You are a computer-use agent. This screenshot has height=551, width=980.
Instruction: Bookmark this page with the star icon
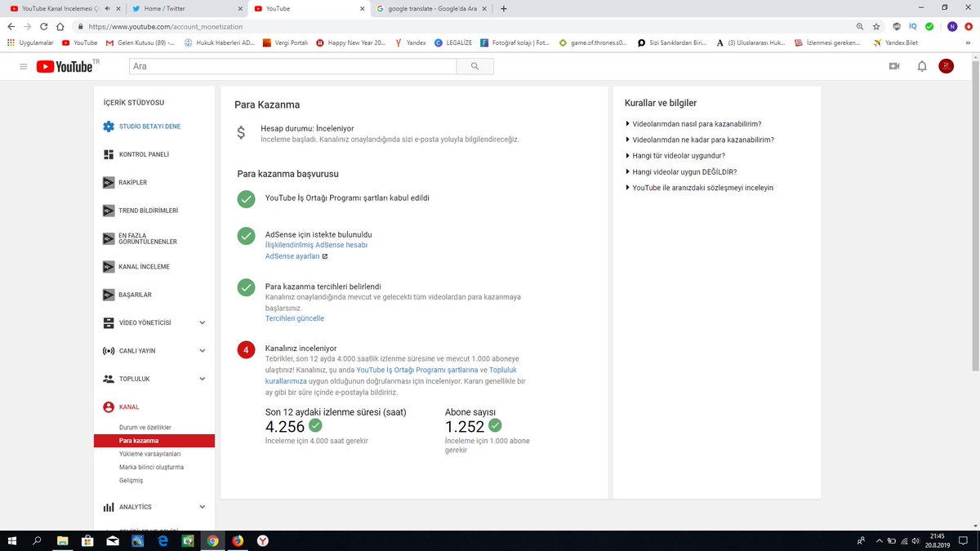pyautogui.click(x=876, y=26)
